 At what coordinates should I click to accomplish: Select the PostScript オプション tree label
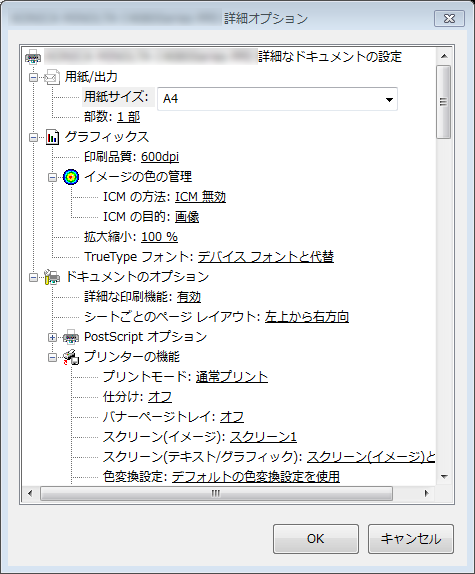(146, 337)
